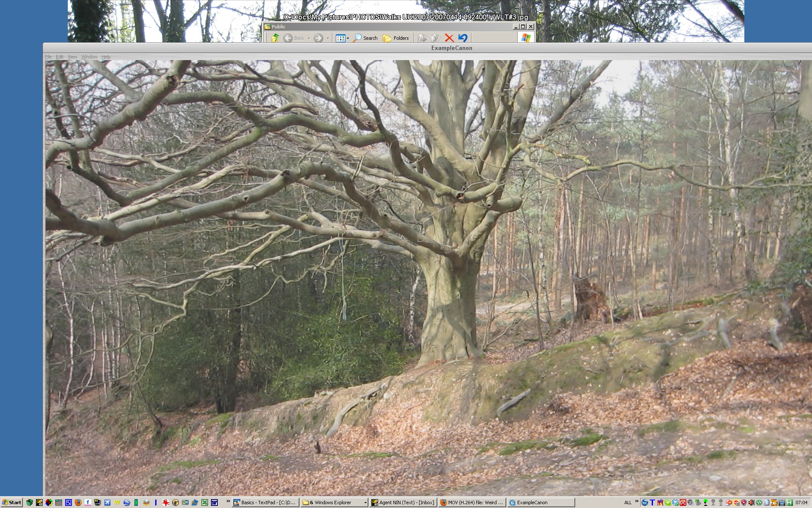Open the Folders pane button
Screen dimensions: 812x508
(396, 38)
